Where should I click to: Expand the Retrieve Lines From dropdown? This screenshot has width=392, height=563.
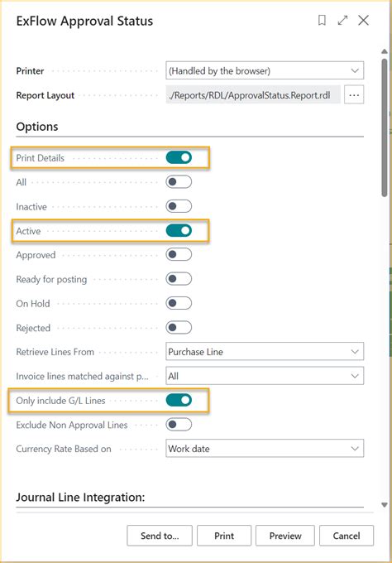(265, 352)
